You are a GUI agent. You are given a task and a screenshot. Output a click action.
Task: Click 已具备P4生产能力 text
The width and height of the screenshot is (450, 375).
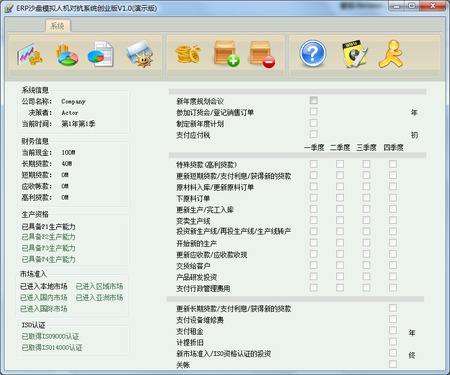(49, 259)
